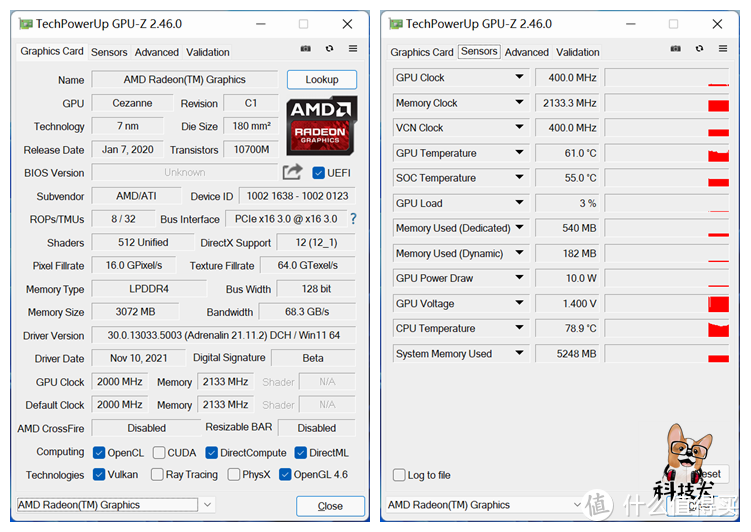Viewport: 751px width, 532px height.
Task: Toggle the PhysX checkbox
Action: coord(234,475)
